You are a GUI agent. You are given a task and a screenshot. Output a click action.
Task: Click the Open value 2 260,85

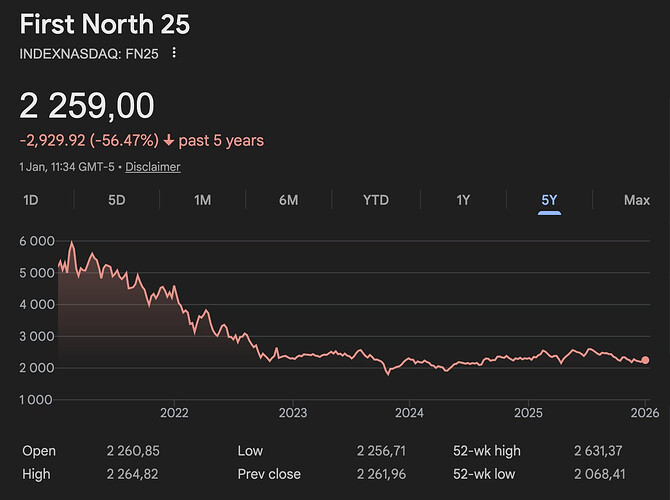pos(133,451)
